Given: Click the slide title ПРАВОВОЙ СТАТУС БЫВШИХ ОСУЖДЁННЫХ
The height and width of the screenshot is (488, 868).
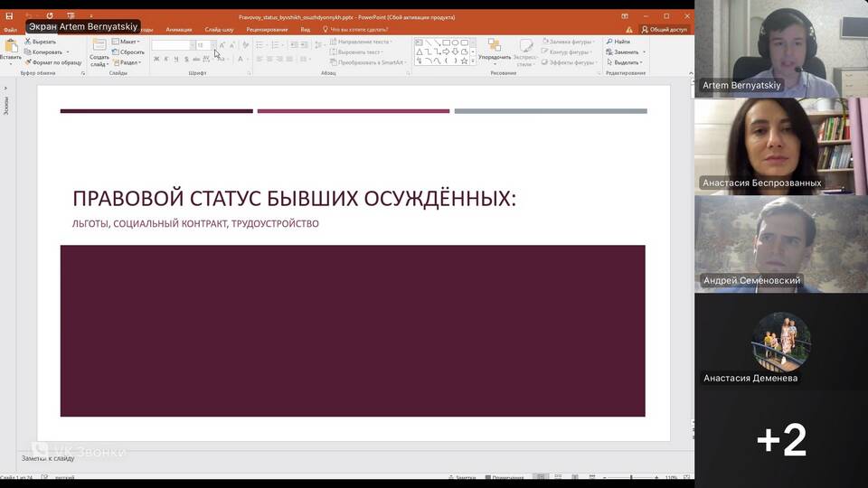Looking at the screenshot, I should click(x=294, y=198).
